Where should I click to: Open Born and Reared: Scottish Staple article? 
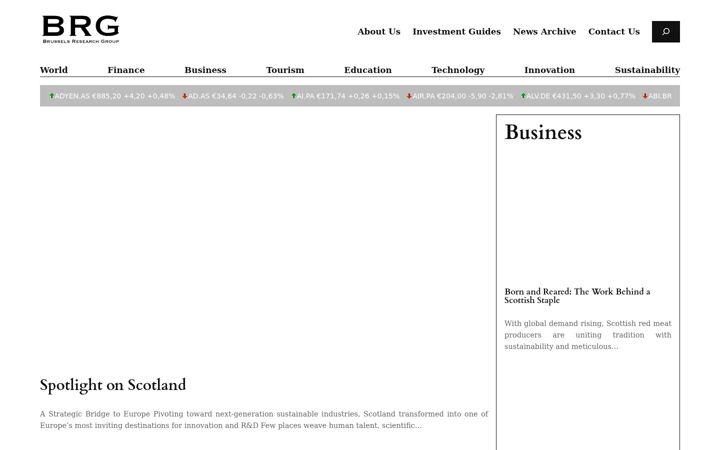577,296
